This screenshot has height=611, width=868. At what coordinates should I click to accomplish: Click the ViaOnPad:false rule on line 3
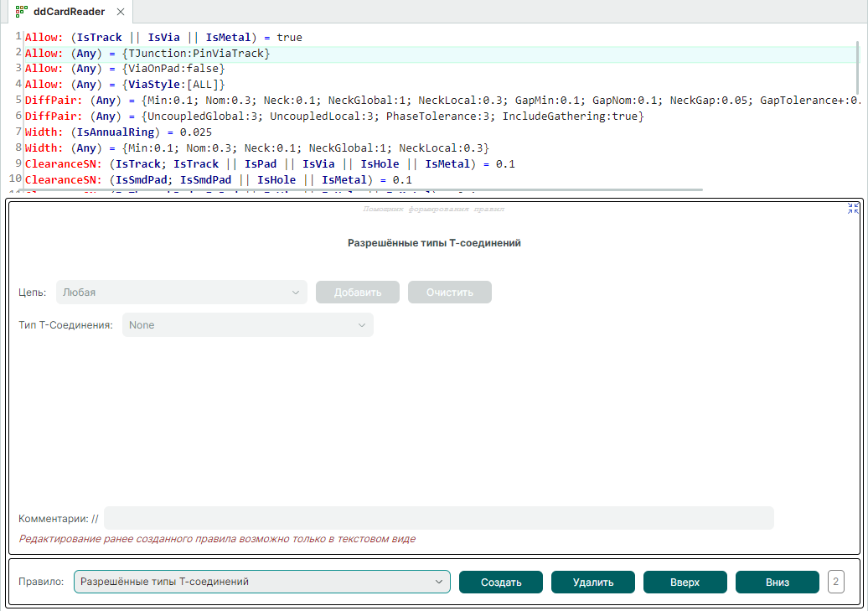pos(125,69)
